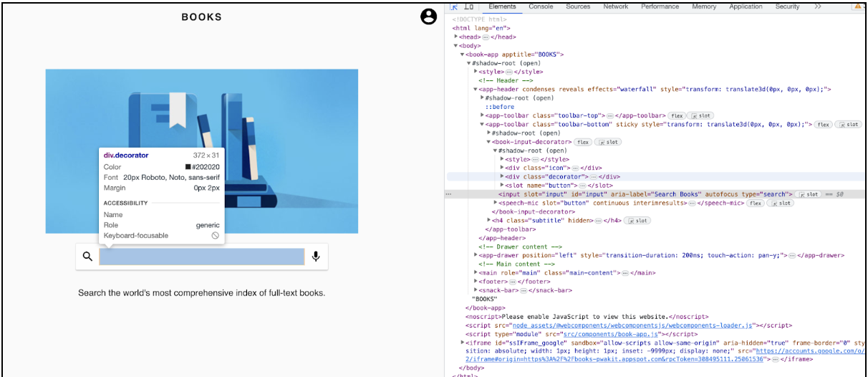Click the magnifier search icon in search bar
Screen dimensions: 868x377
tap(87, 257)
